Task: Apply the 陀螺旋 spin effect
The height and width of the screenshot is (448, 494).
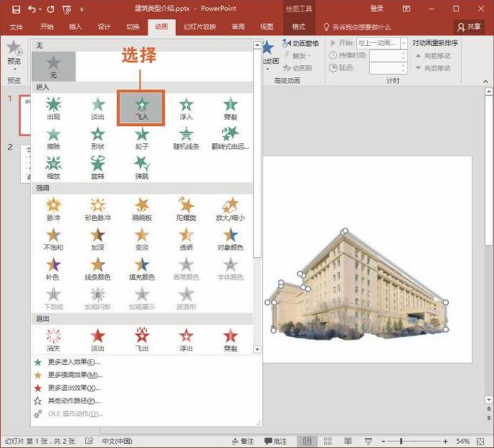Action: [x=186, y=209]
